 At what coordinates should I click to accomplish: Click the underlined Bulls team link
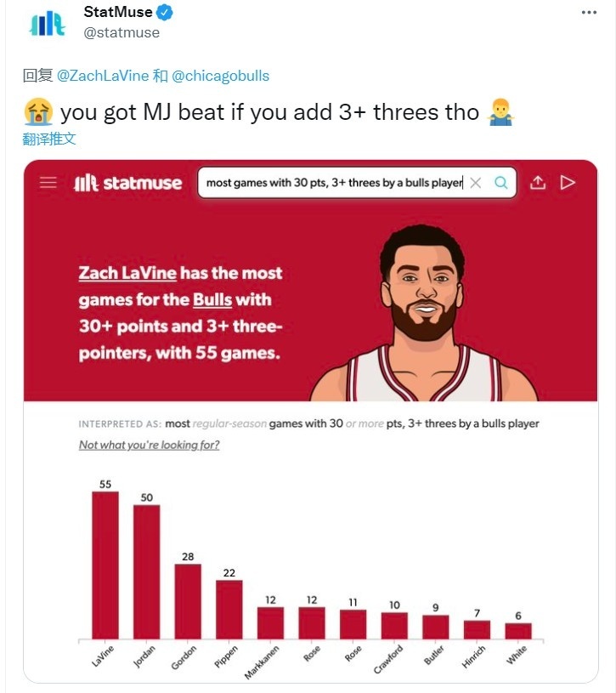tap(212, 299)
